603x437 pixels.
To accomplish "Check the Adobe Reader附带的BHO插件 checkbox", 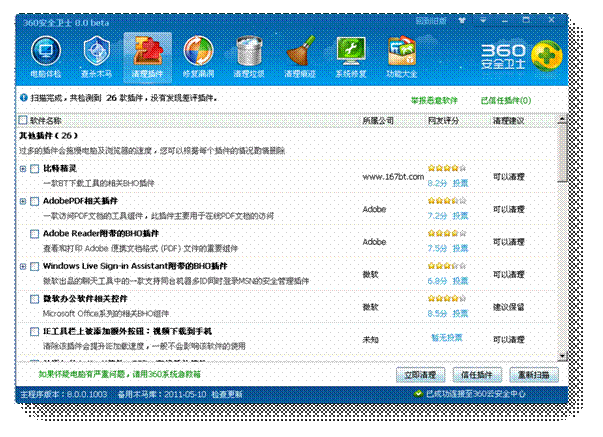I will click(x=35, y=234).
